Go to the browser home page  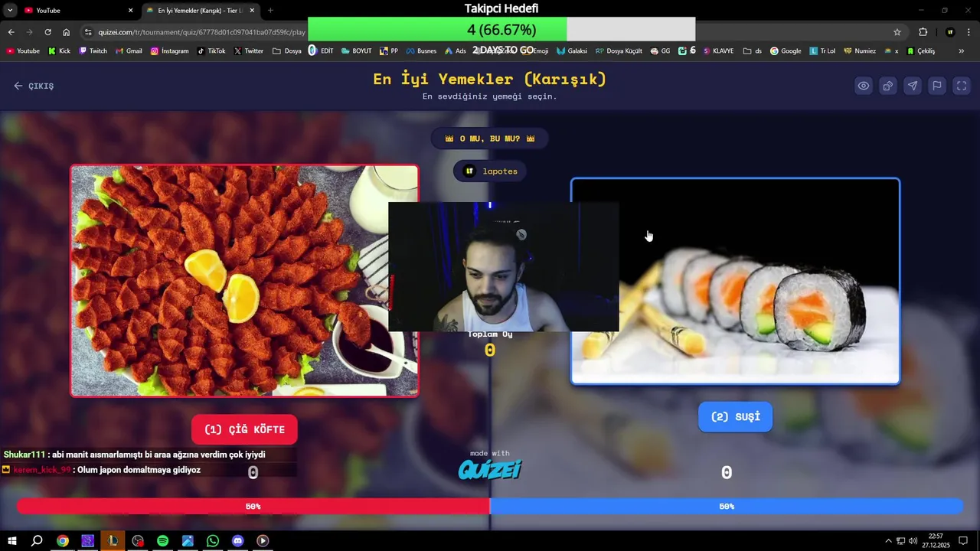[x=66, y=32]
